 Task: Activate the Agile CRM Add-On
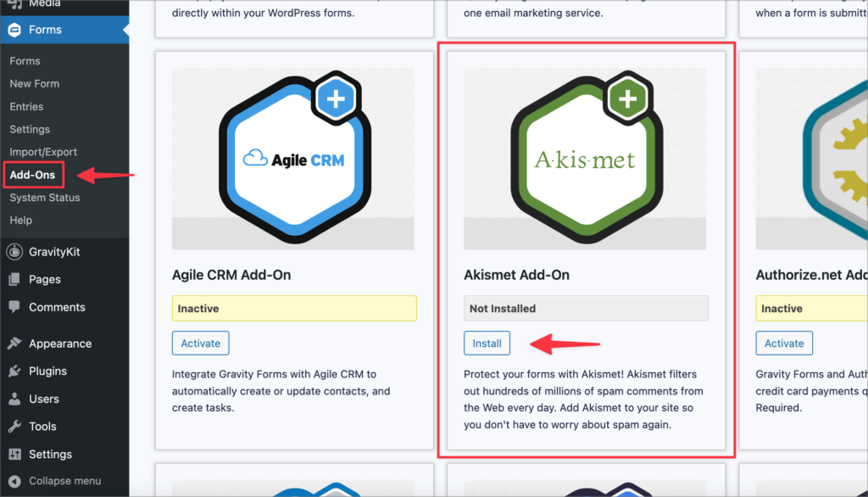tap(200, 343)
